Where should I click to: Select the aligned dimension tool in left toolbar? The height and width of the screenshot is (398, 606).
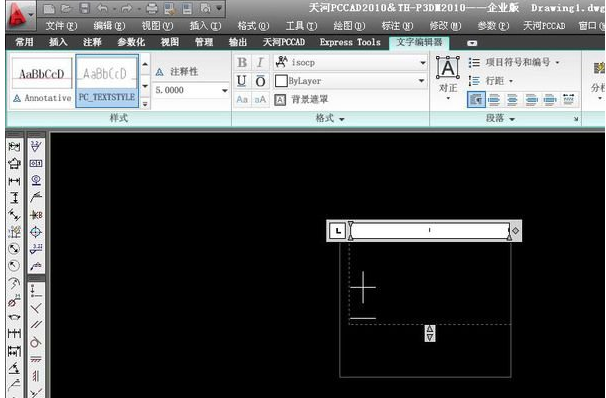pos(14,215)
